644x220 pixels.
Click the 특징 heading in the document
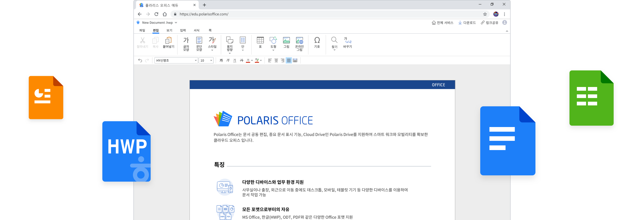pyautogui.click(x=219, y=165)
